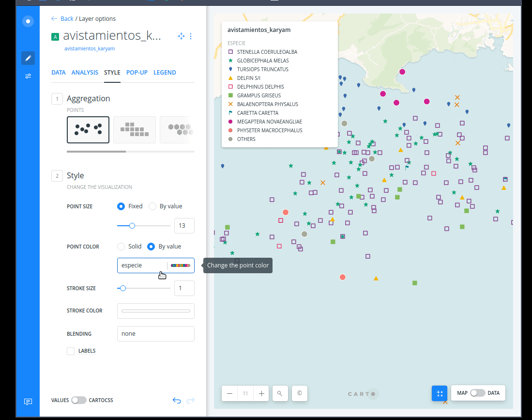Open the map attribution copyright button
This screenshot has width=532, height=420.
[300, 393]
